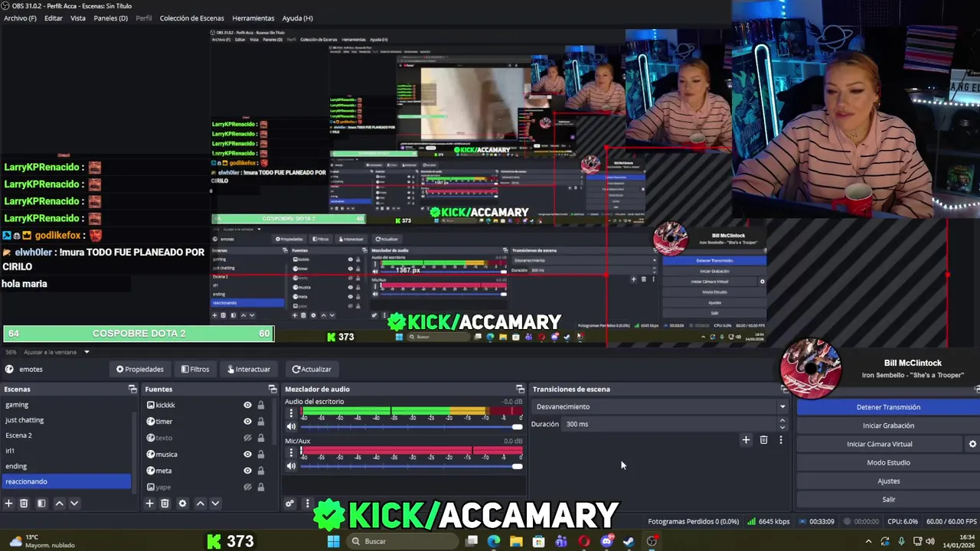Open source properties gear in Fuentes toolbar
The width and height of the screenshot is (980, 551).
(x=182, y=504)
